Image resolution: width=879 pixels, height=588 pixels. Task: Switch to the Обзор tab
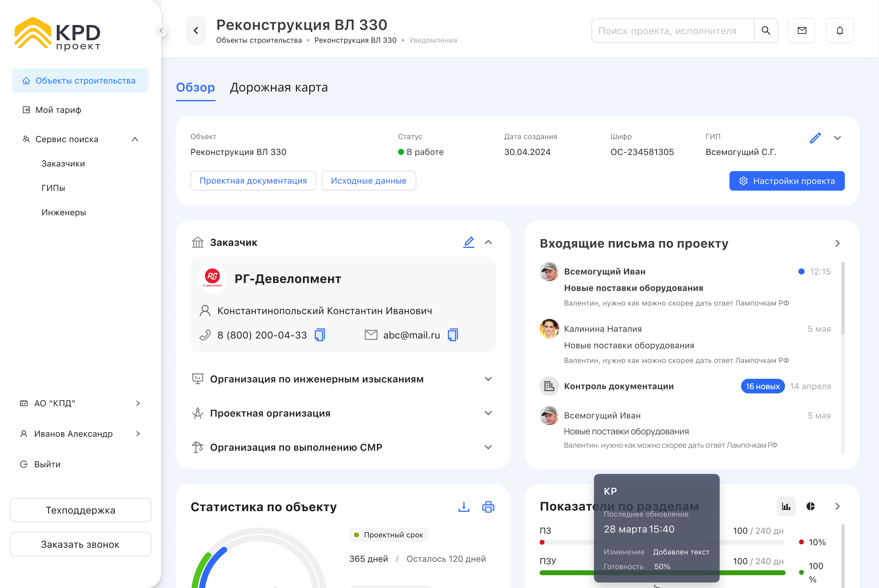pyautogui.click(x=196, y=87)
